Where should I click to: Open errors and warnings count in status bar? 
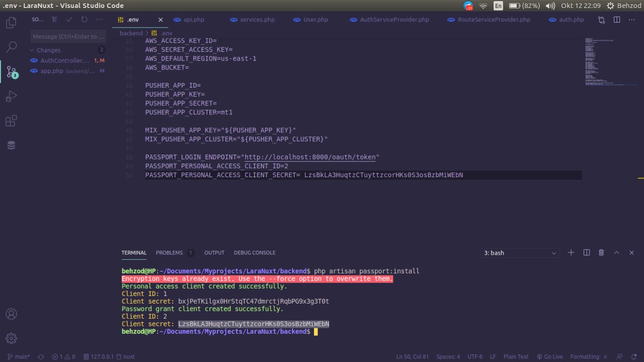[63, 356]
